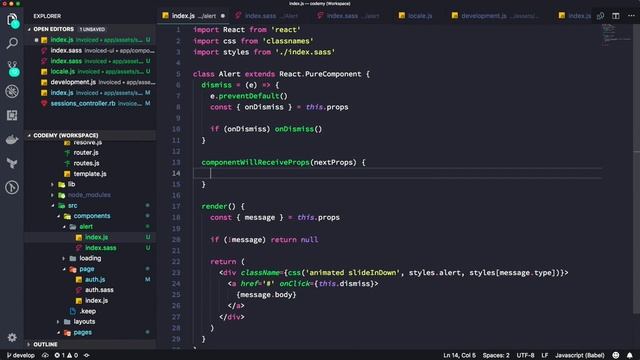Click the develop git branch in status bar
This screenshot has height=360, width=640.
20,355
